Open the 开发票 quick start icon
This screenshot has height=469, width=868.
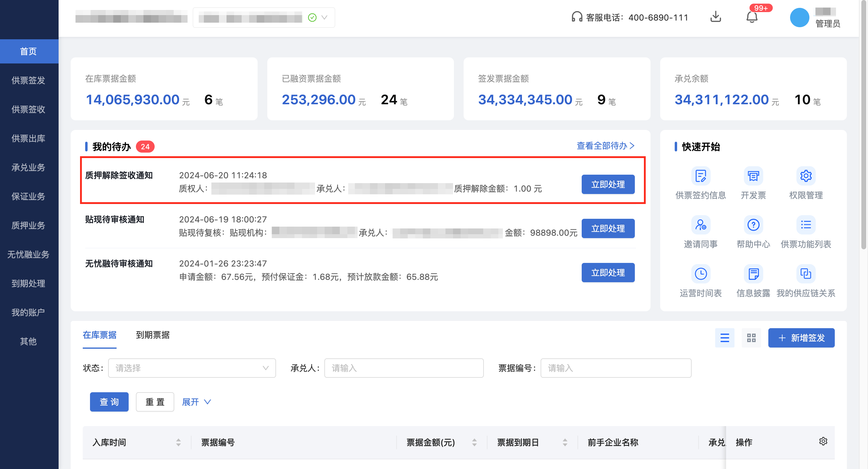(x=753, y=176)
